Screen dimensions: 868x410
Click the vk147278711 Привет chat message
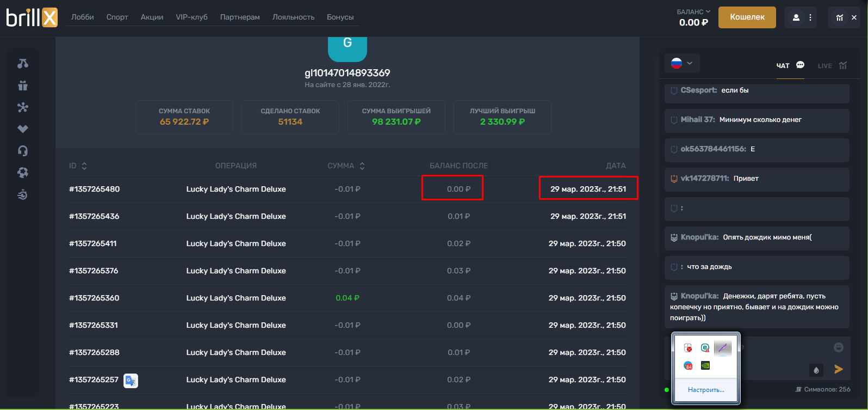(757, 179)
